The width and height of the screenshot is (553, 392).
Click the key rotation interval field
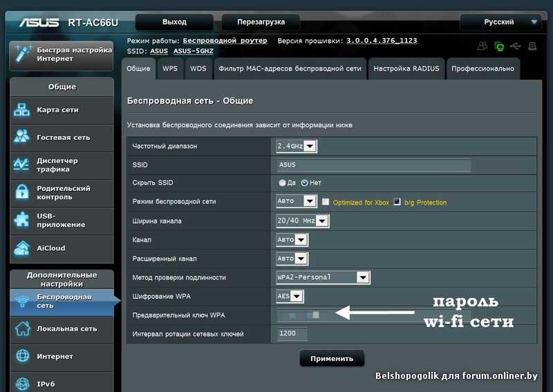click(x=292, y=333)
